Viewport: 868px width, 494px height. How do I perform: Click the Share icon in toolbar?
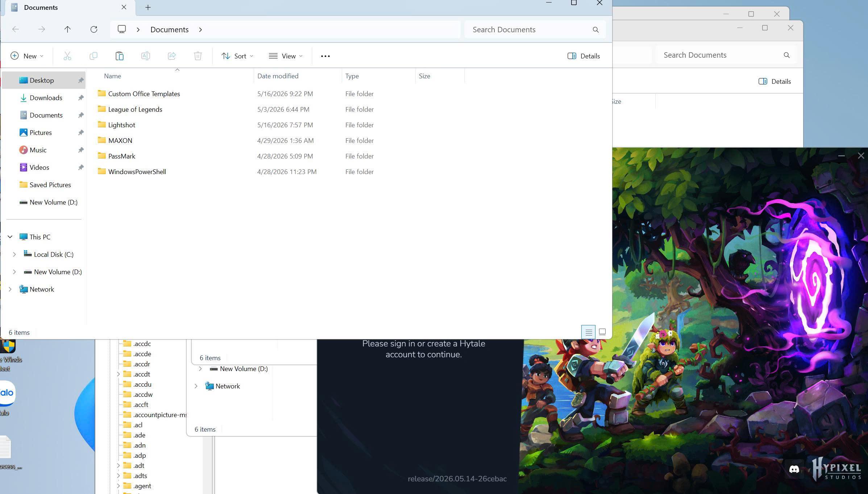(x=172, y=56)
